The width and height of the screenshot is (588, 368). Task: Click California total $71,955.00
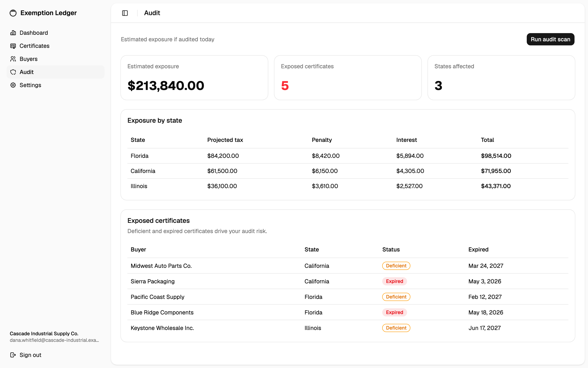click(496, 171)
